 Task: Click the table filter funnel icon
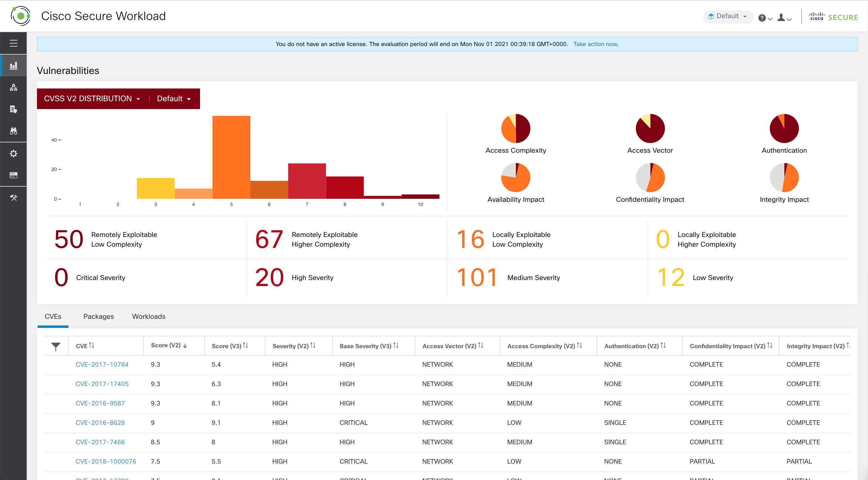(x=55, y=346)
